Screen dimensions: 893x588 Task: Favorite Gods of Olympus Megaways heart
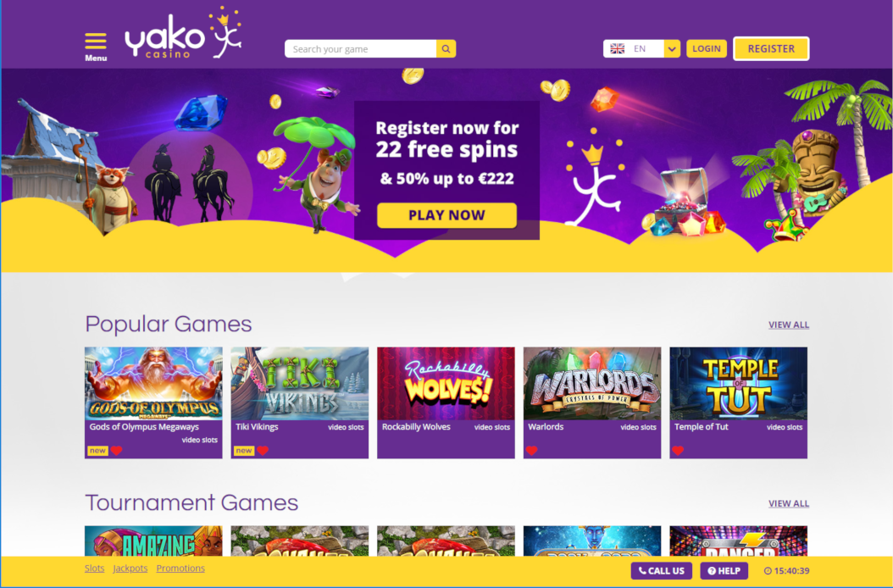(x=117, y=451)
